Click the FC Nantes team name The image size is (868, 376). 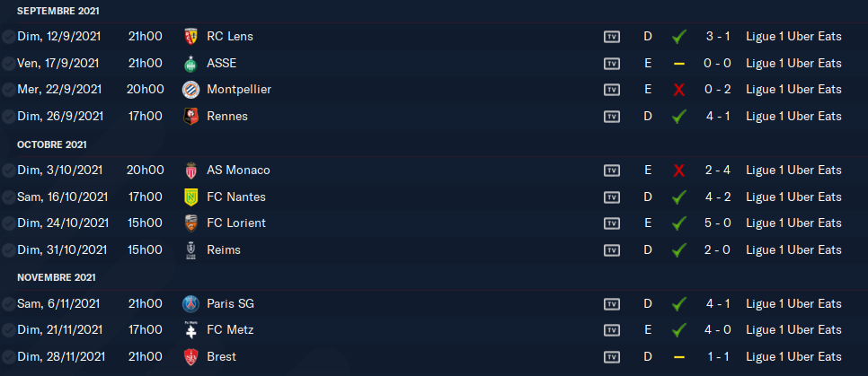[236, 197]
